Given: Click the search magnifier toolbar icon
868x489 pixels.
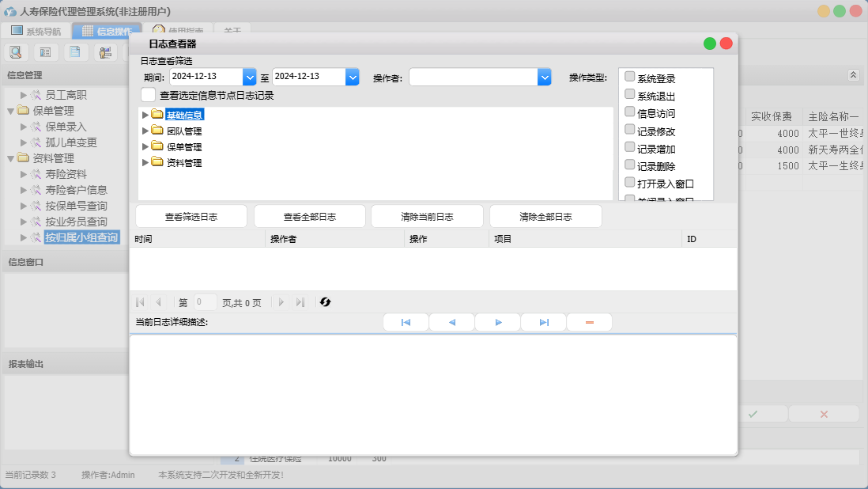Looking at the screenshot, I should pos(16,52).
